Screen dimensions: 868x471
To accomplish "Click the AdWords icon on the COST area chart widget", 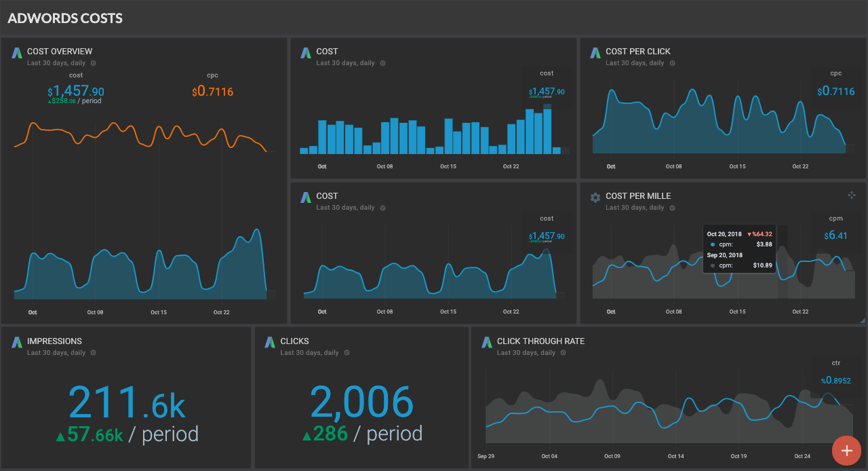I will pyautogui.click(x=307, y=197).
